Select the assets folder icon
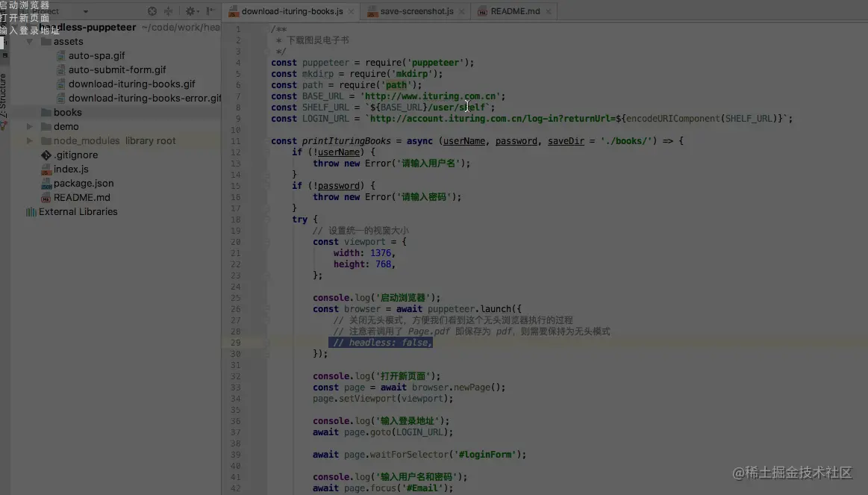Screen dimensions: 868x495 click(x=46, y=42)
